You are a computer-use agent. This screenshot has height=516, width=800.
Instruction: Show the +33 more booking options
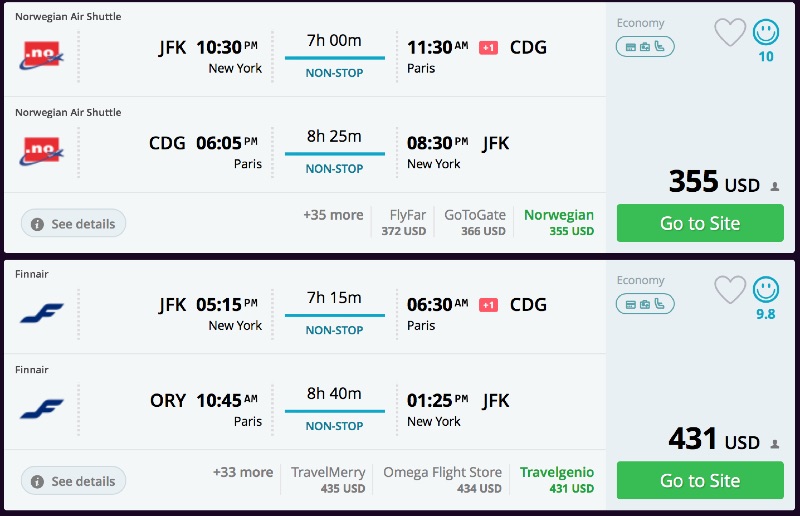click(242, 472)
